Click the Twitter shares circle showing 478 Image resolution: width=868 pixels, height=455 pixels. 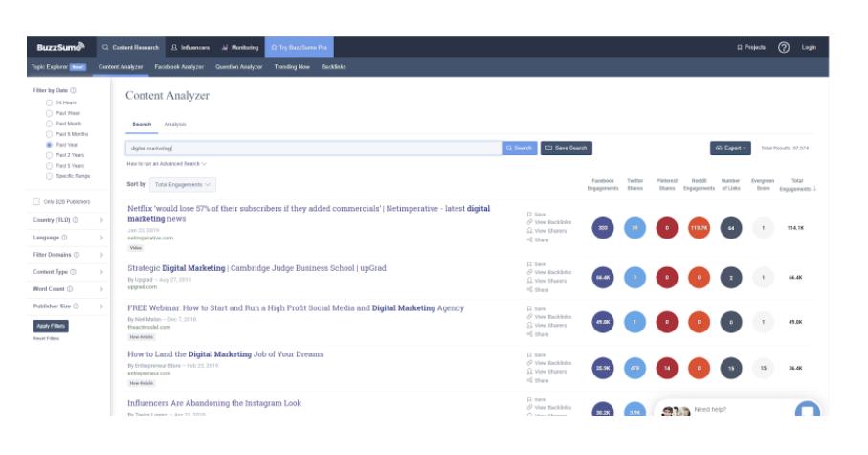click(634, 368)
